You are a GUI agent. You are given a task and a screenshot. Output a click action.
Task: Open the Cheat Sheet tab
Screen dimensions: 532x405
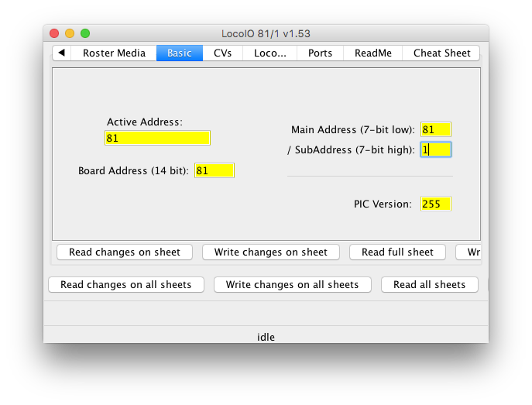coord(441,53)
